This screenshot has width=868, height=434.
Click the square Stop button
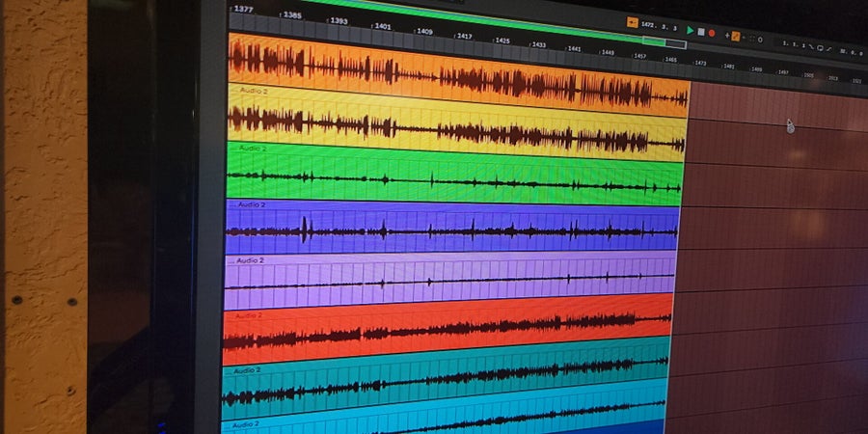click(701, 32)
